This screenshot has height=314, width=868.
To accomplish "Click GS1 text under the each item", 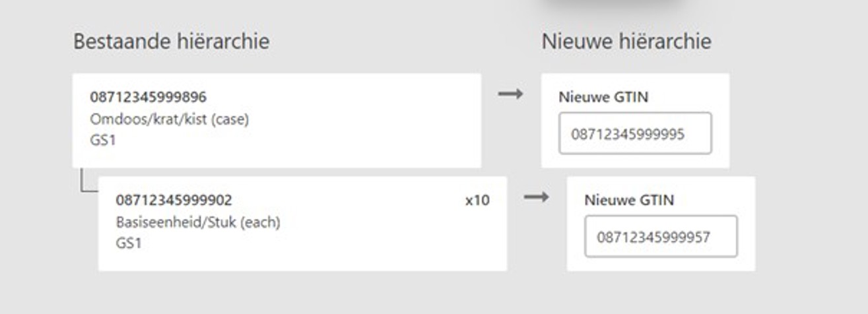I will click(129, 243).
